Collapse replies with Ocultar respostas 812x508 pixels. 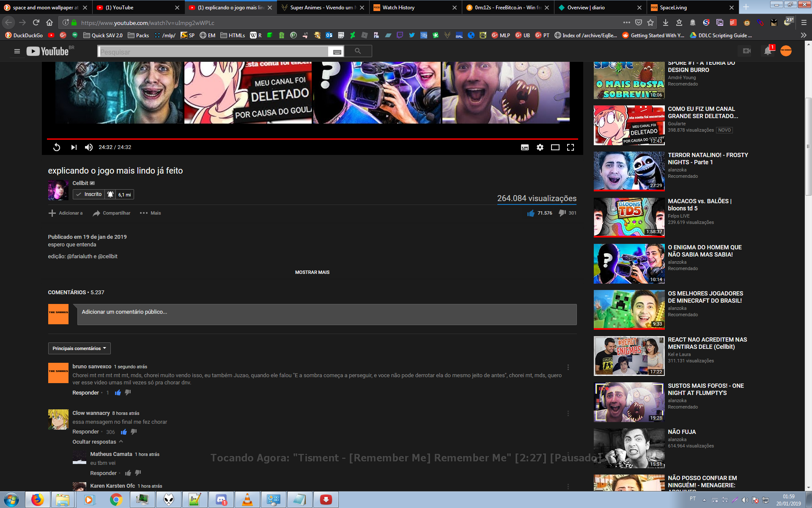[98, 442]
